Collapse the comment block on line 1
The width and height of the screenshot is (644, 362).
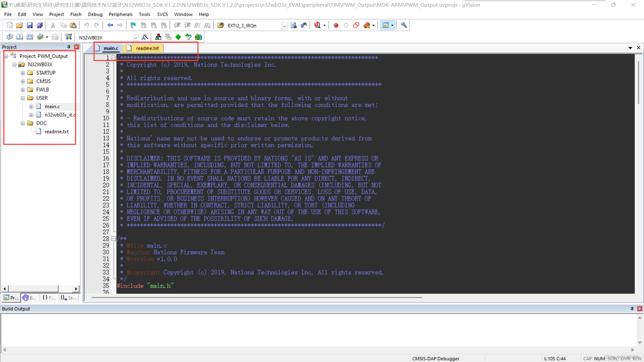(x=114, y=58)
